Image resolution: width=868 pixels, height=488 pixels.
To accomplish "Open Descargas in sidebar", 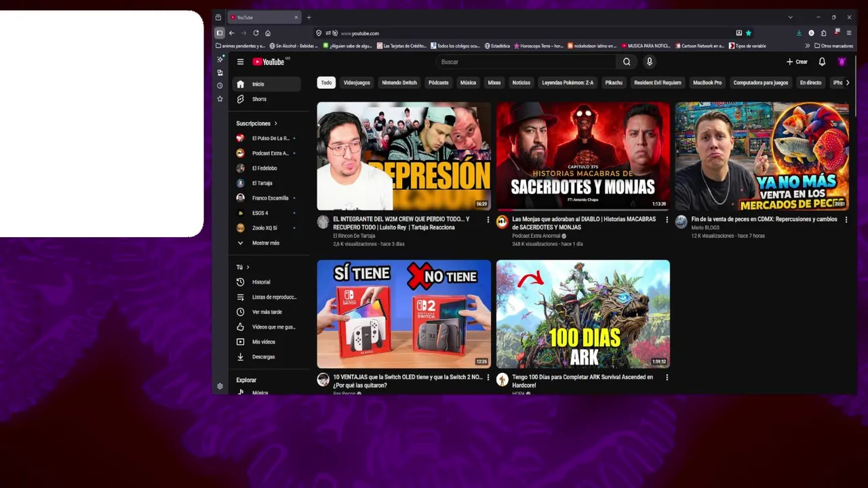I will coord(267,357).
